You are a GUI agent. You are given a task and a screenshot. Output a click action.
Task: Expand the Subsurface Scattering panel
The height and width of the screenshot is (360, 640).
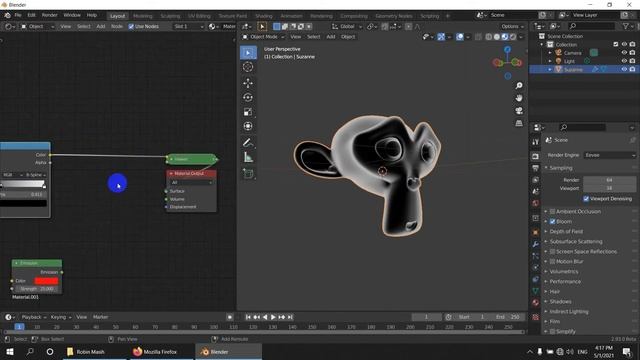[x=576, y=242]
